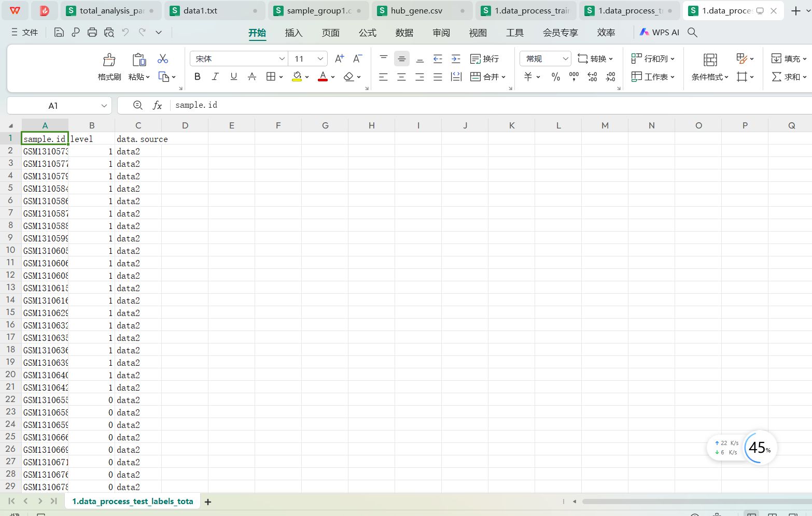812x516 pixels.
Task: Decrease font size with A- icon
Action: click(357, 59)
